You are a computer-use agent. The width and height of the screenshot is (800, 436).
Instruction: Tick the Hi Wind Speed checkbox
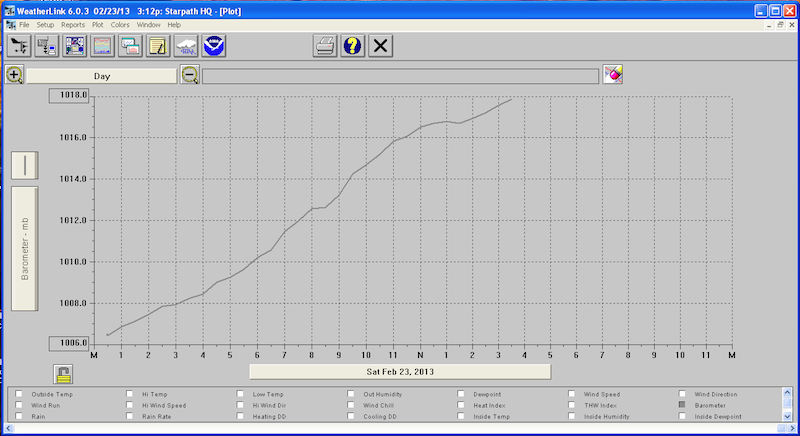pos(130,405)
